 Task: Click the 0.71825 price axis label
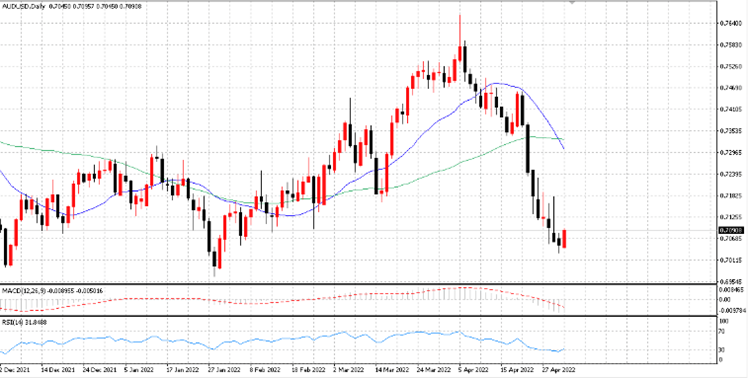[x=730, y=195]
